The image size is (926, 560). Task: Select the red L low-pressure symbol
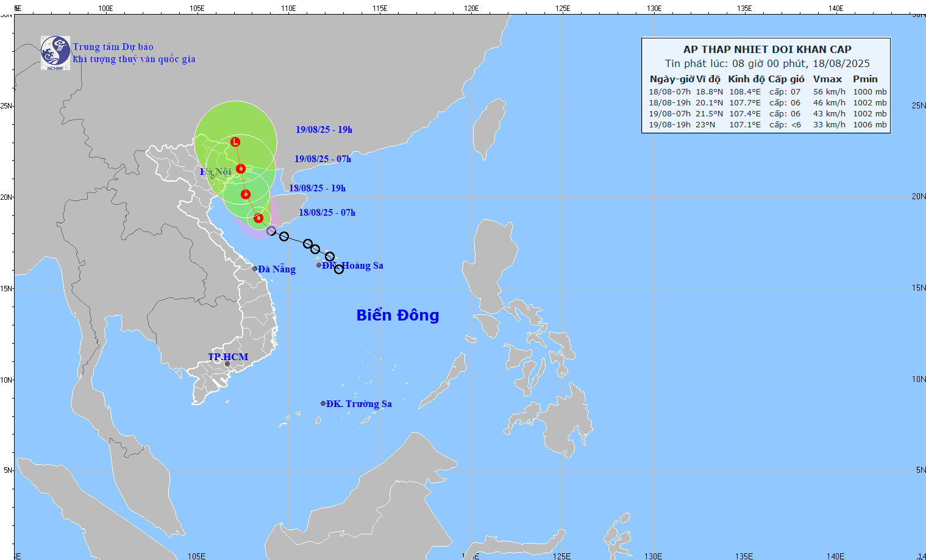(236, 141)
